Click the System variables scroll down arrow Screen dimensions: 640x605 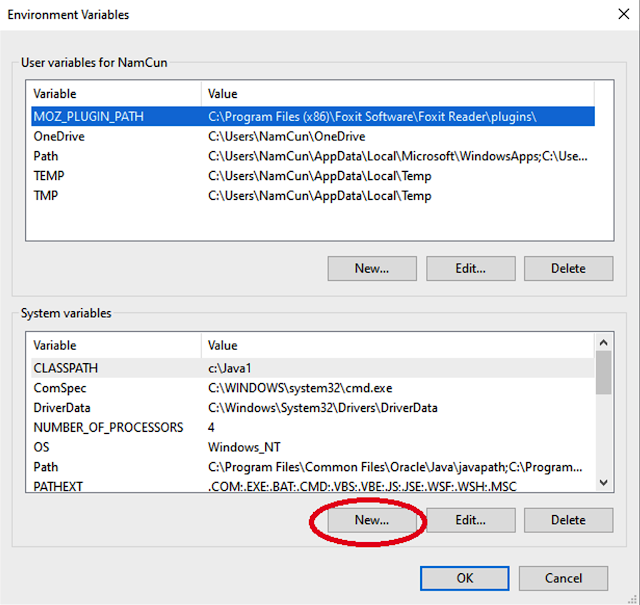coord(604,483)
